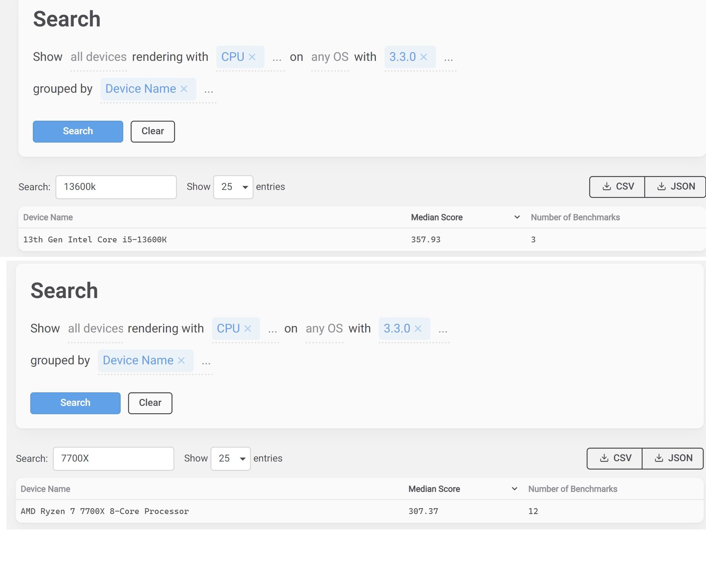Sort by Device Name in the 7700X table
This screenshot has height=588, width=706.
point(46,489)
